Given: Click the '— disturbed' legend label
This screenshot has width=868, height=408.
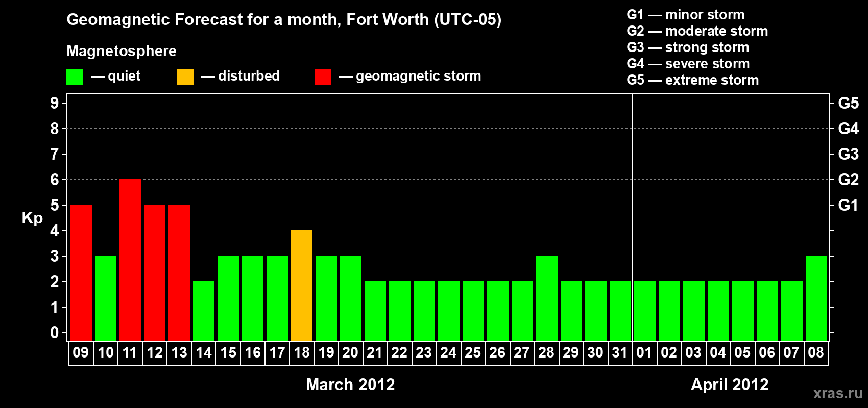Looking at the screenshot, I should pos(240,76).
